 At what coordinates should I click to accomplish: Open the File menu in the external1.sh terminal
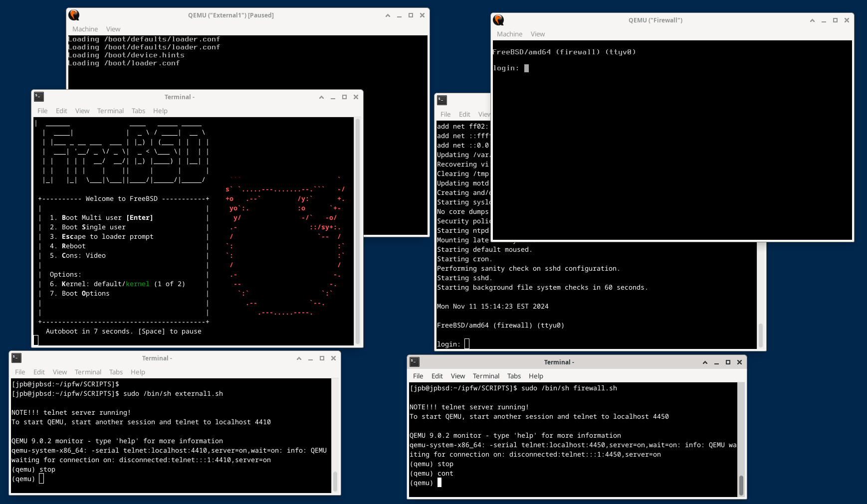[x=20, y=372]
